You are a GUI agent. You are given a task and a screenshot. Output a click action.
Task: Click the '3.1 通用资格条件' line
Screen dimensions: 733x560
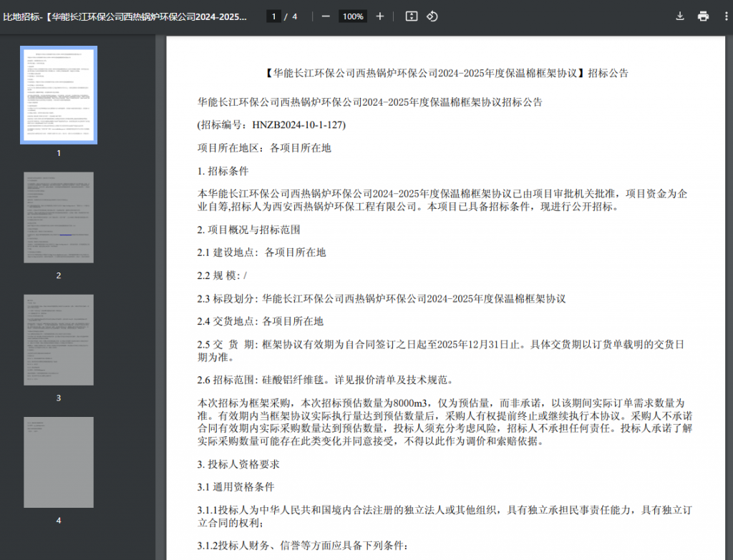236,487
